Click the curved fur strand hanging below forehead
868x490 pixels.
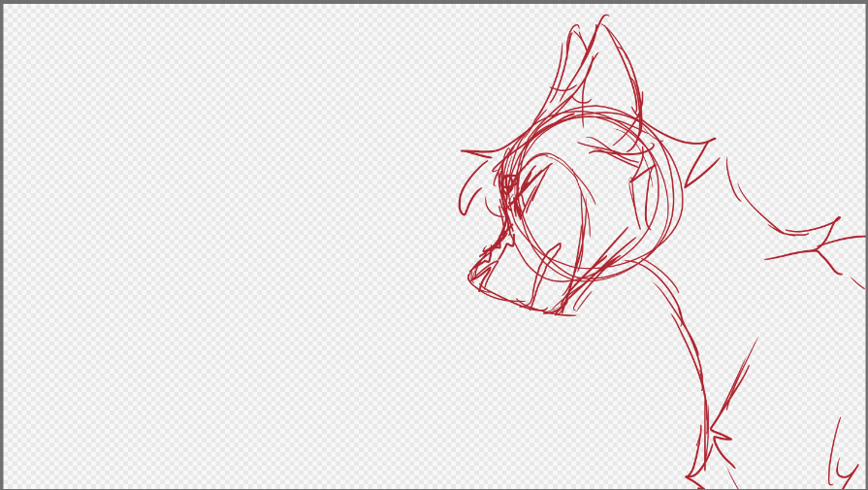[x=462, y=201]
